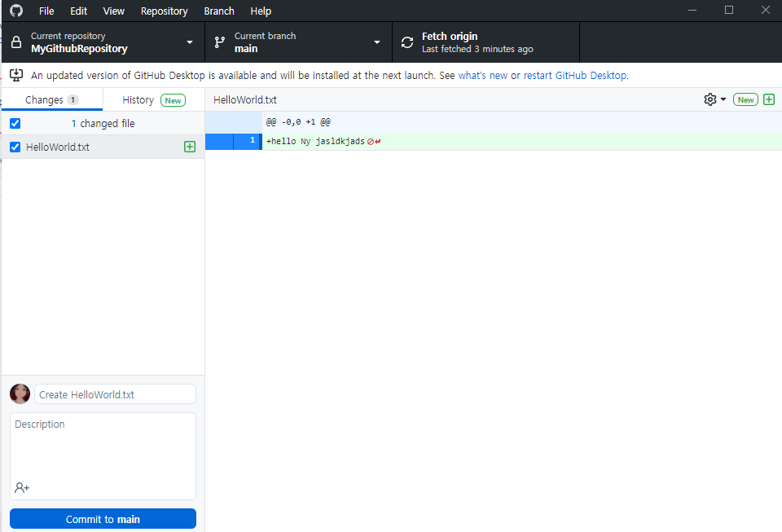Click the added line 'hello Ny jasldkjads'
The image size is (782, 532).
316,142
